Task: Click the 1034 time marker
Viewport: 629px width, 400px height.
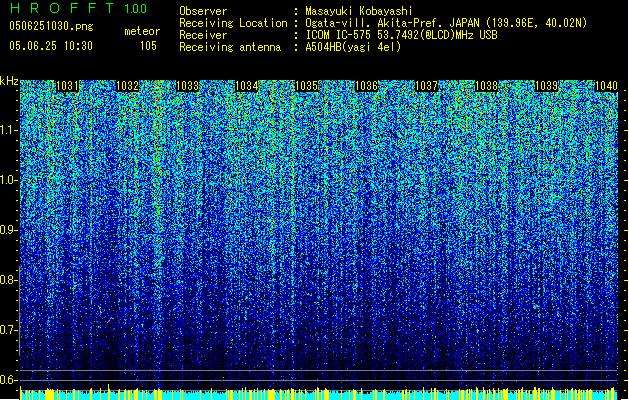Action: coord(247,86)
